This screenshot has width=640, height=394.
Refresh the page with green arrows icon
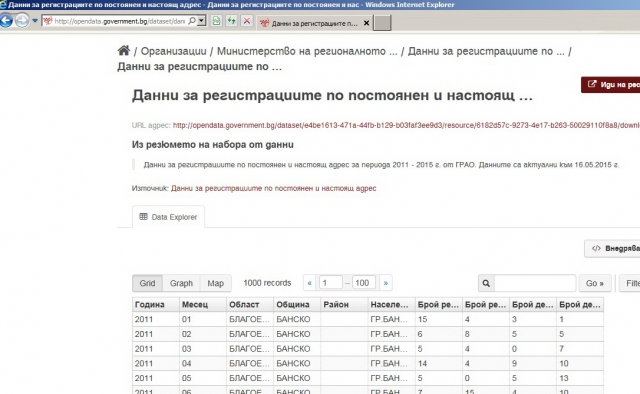(231, 21)
